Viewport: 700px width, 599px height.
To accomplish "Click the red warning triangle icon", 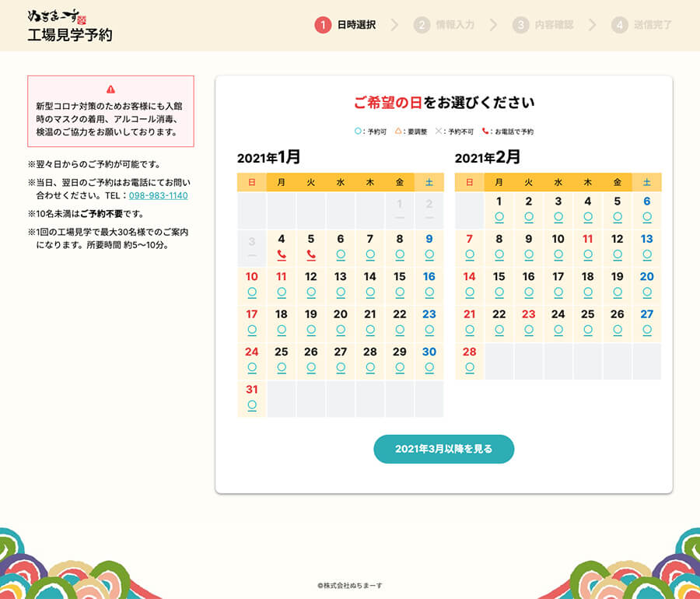I will point(110,89).
